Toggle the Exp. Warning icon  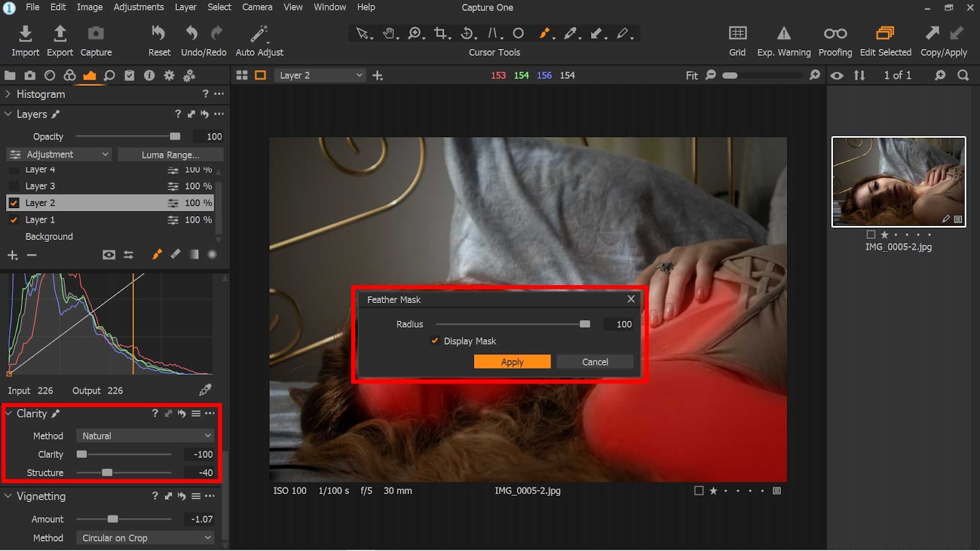pos(783,34)
